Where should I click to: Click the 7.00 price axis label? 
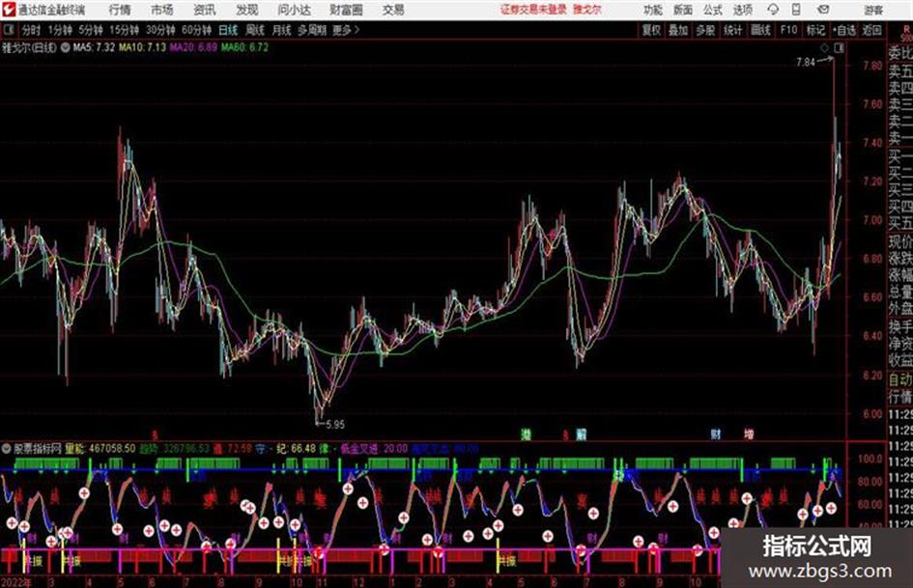coord(871,220)
